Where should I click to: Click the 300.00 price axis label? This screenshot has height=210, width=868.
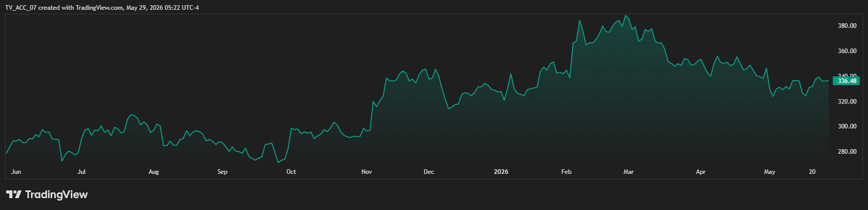[x=847, y=126]
